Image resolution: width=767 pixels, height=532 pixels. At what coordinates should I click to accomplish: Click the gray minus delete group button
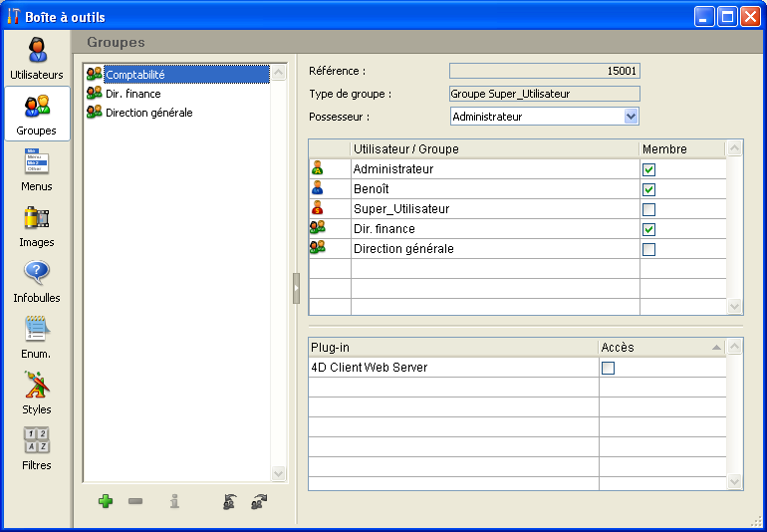(135, 502)
